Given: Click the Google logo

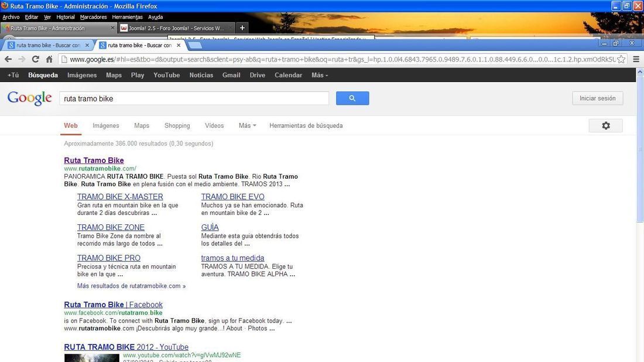Looking at the screenshot, I should (x=30, y=98).
